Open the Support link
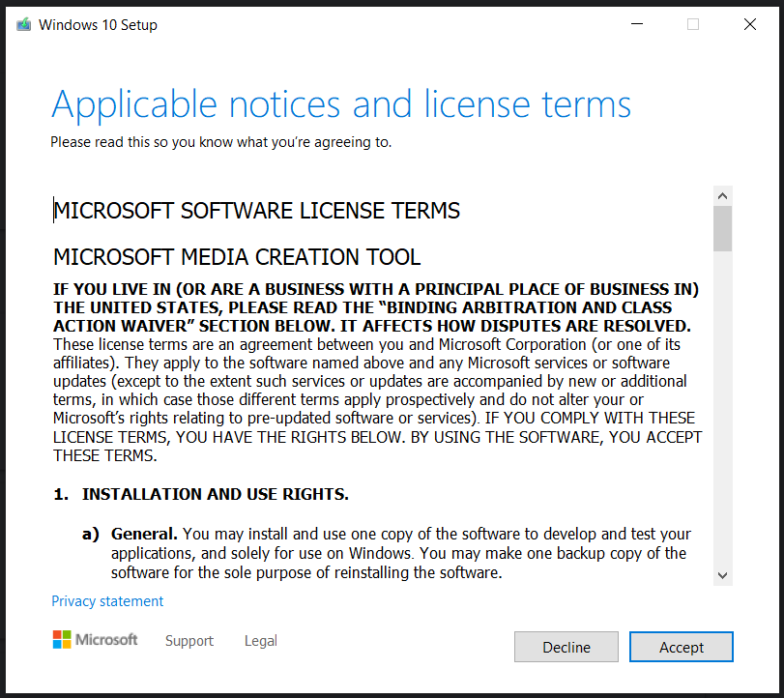 tap(189, 641)
